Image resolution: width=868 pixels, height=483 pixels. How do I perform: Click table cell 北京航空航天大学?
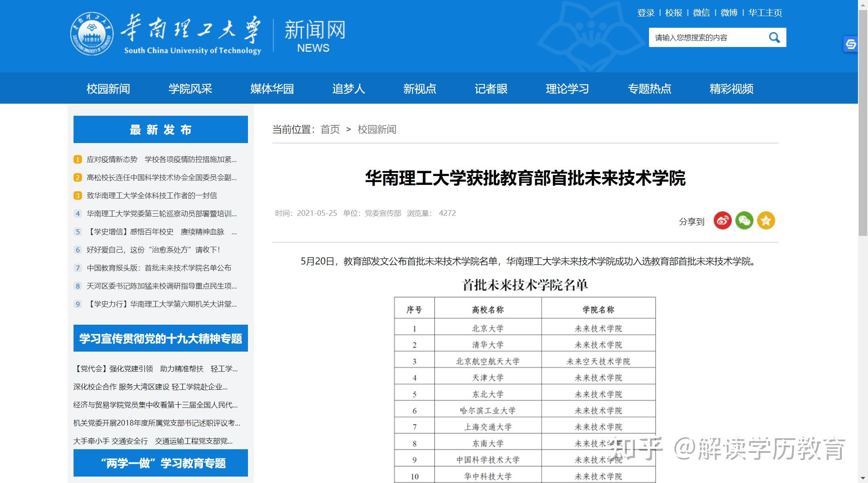(488, 361)
